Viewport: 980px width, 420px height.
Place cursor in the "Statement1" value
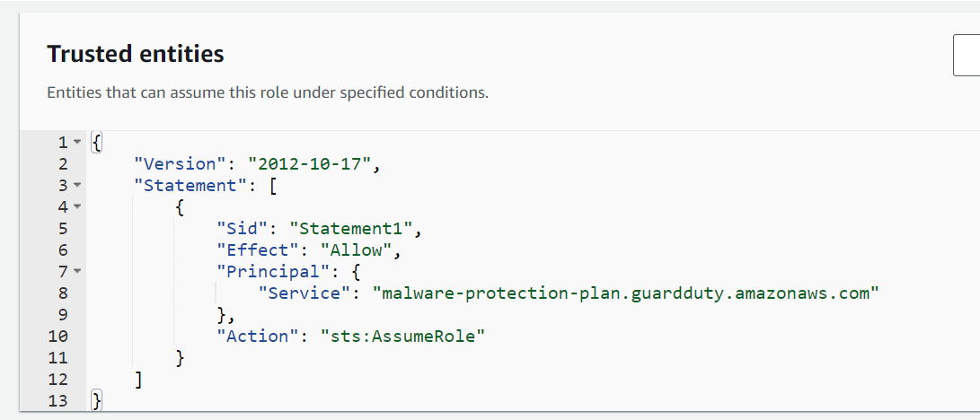click(351, 229)
